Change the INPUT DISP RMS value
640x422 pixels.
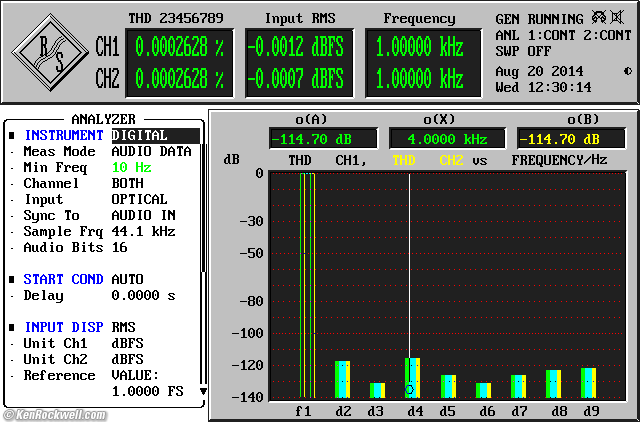click(x=123, y=327)
